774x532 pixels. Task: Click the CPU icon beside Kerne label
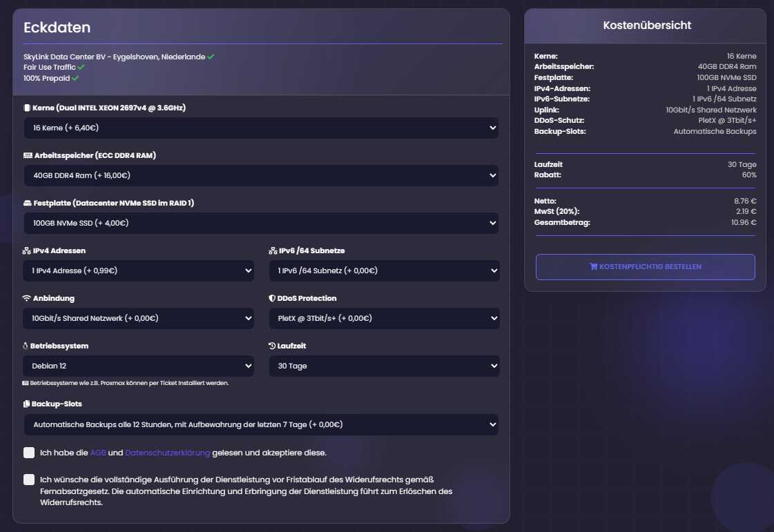point(27,108)
